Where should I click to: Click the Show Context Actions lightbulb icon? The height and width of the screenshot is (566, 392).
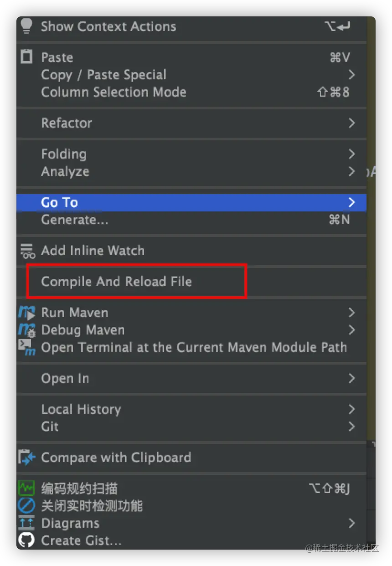[27, 26]
